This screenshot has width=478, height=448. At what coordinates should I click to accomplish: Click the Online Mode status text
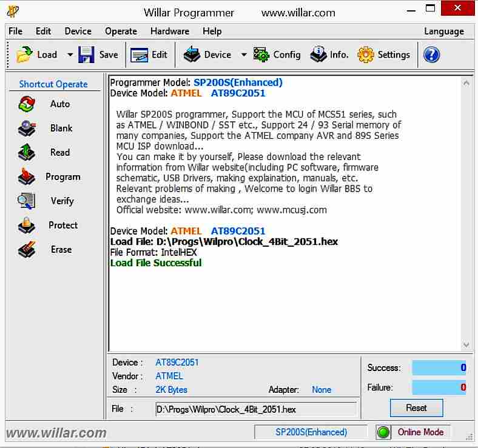coord(421,432)
